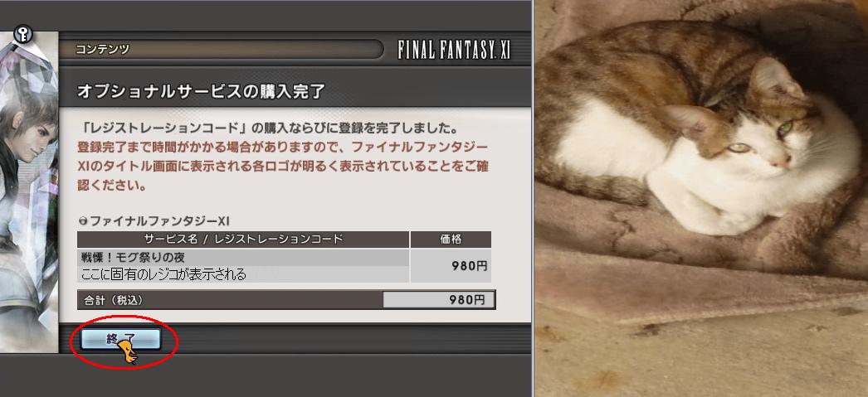
Task: Click the ファイナルファンタジーXI section label
Action: pyautogui.click(x=159, y=221)
